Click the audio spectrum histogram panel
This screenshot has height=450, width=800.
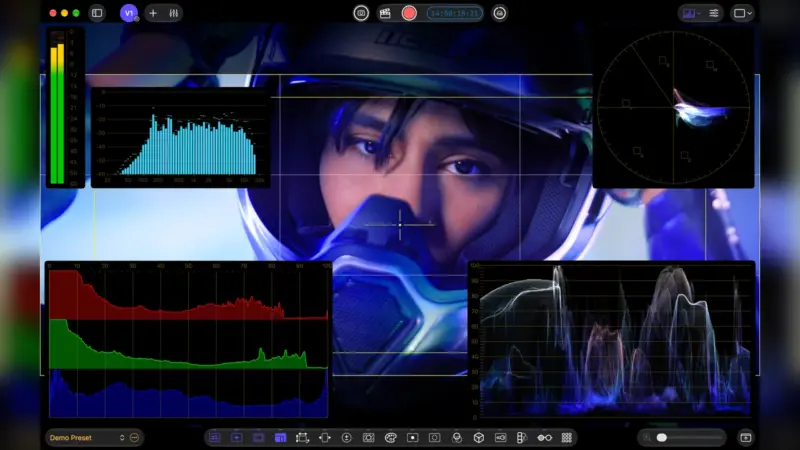pos(180,137)
